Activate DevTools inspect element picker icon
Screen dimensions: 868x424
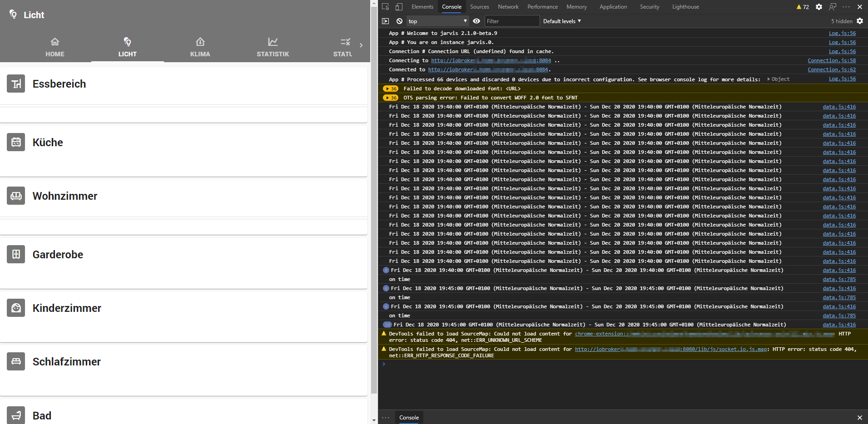point(386,7)
